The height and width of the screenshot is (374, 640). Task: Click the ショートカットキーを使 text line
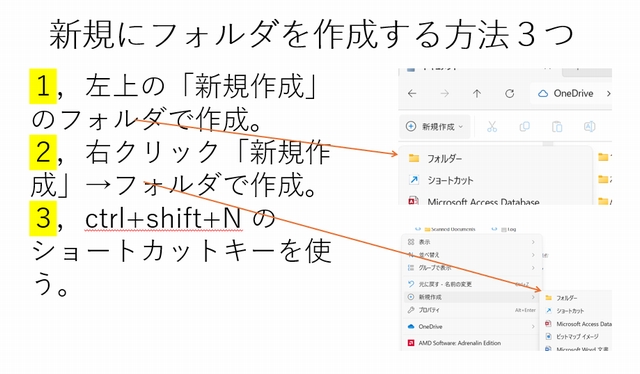181,251
